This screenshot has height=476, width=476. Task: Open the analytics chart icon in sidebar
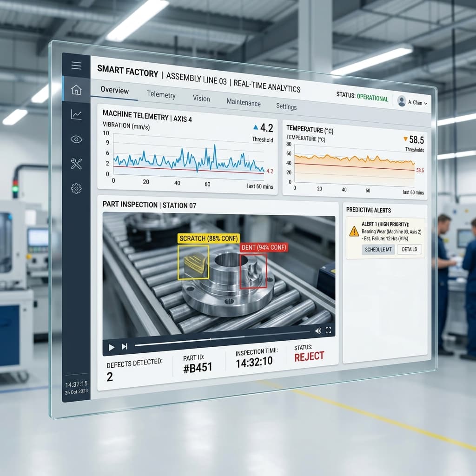click(x=76, y=114)
